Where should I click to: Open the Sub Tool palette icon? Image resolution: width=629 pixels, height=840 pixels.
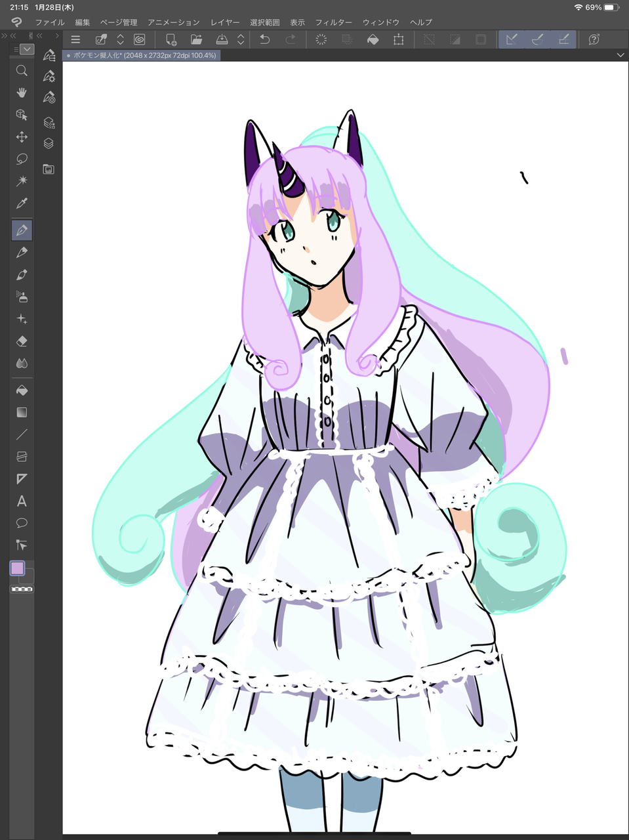[x=49, y=56]
